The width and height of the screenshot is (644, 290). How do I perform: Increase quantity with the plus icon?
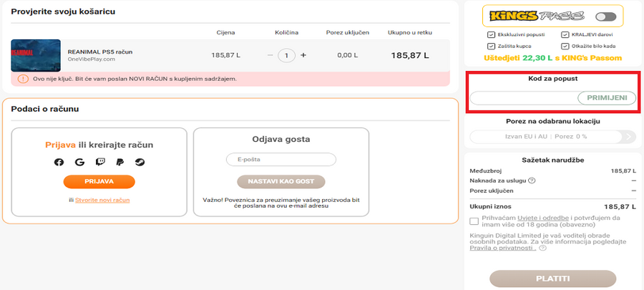tap(303, 55)
